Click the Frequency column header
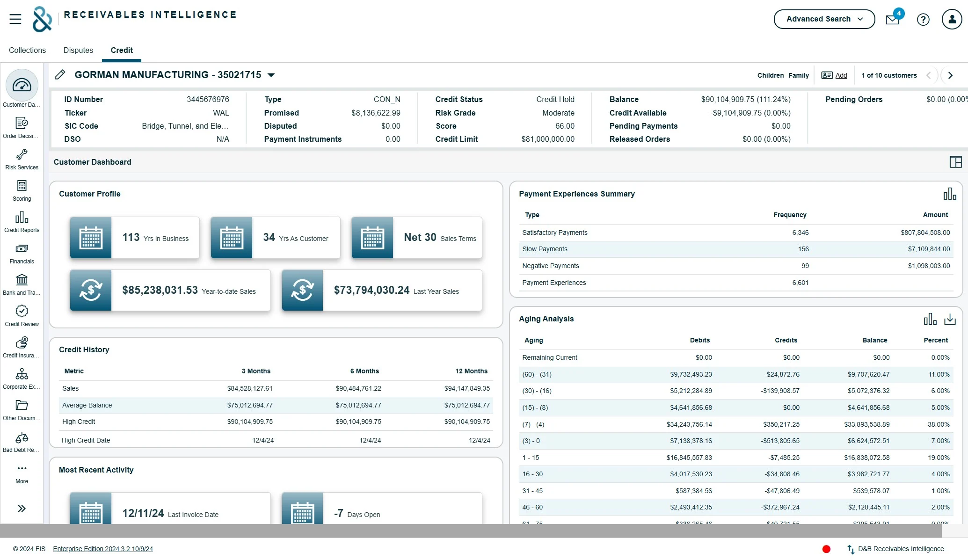This screenshot has height=560, width=968. 790,215
